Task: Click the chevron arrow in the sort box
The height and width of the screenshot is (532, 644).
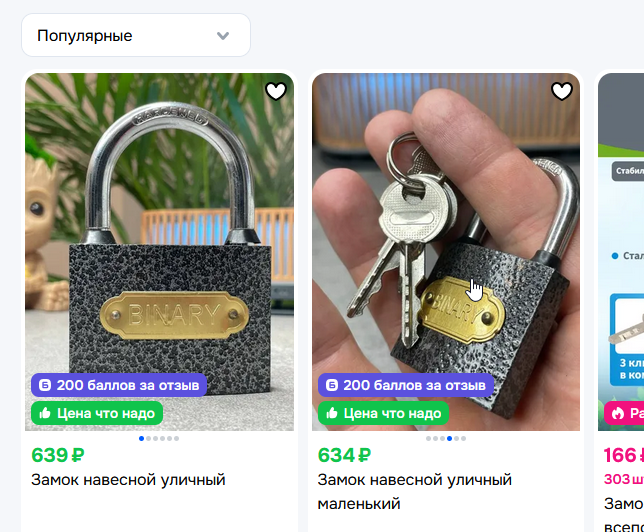Action: coord(223,36)
